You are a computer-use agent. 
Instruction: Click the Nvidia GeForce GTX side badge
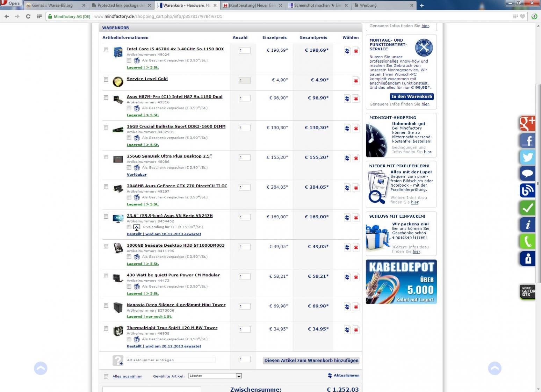[x=527, y=292]
